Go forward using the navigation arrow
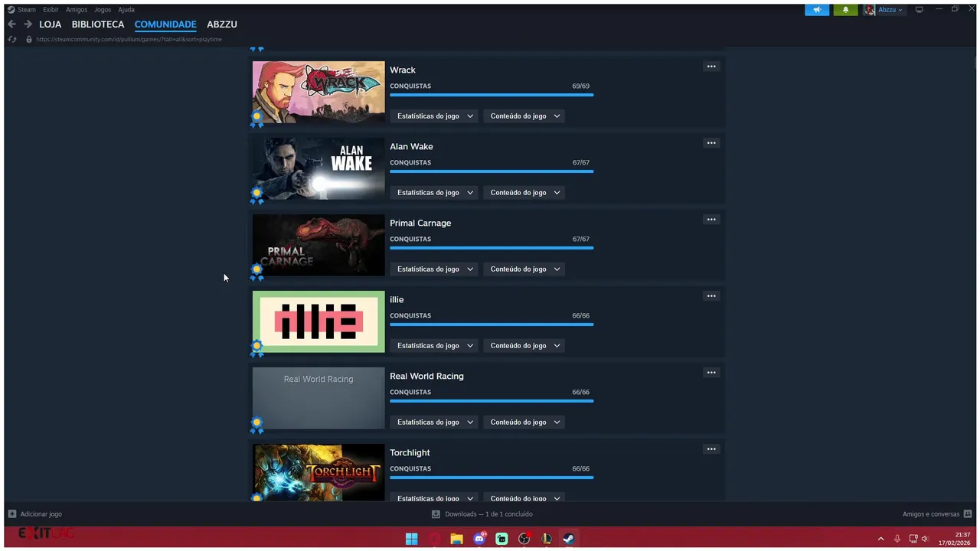 (x=28, y=24)
